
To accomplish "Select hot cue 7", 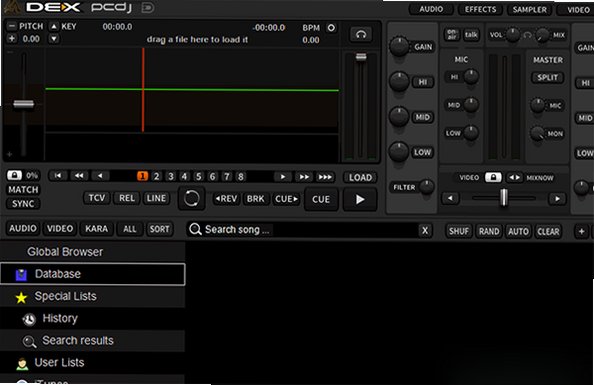I will tap(227, 176).
